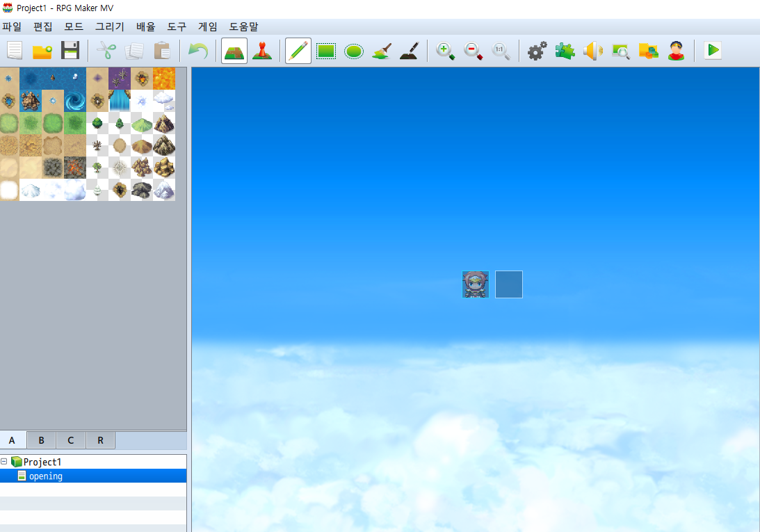The height and width of the screenshot is (532, 760).
Task: Switch to Event editing mode
Action: tap(262, 51)
